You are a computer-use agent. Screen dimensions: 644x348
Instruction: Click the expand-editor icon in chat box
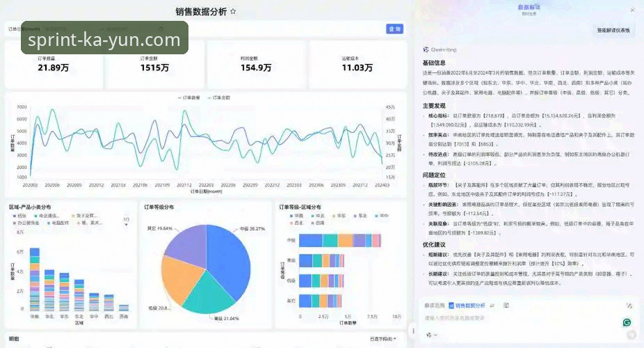click(629, 306)
